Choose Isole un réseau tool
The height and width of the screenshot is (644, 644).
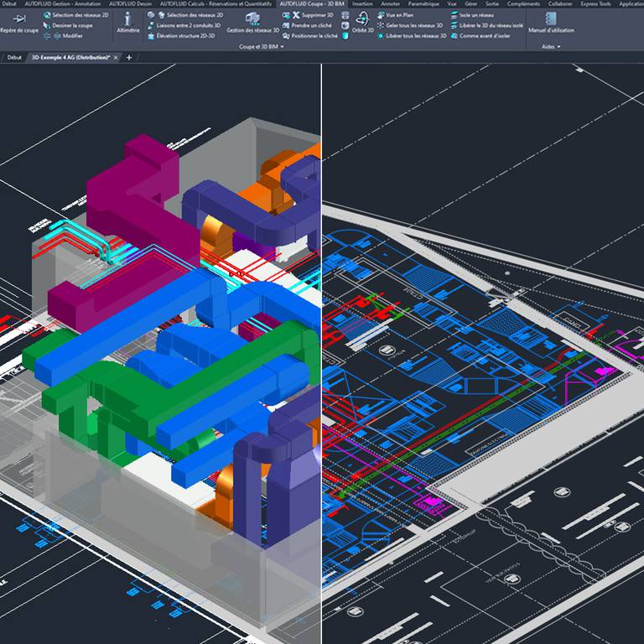point(475,15)
